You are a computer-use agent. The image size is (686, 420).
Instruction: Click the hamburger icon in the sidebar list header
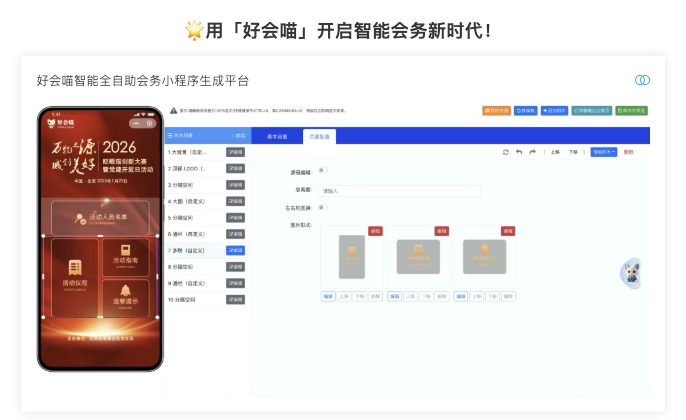pyautogui.click(x=170, y=136)
